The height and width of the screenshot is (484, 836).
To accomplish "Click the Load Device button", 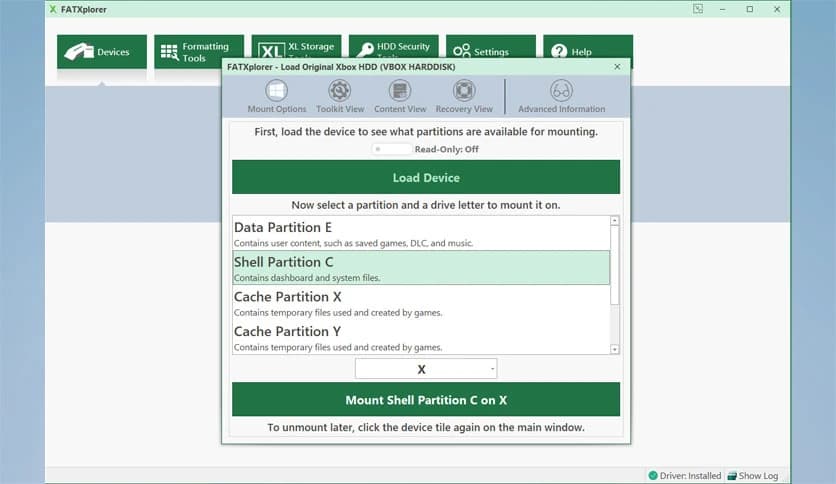I will point(426,178).
